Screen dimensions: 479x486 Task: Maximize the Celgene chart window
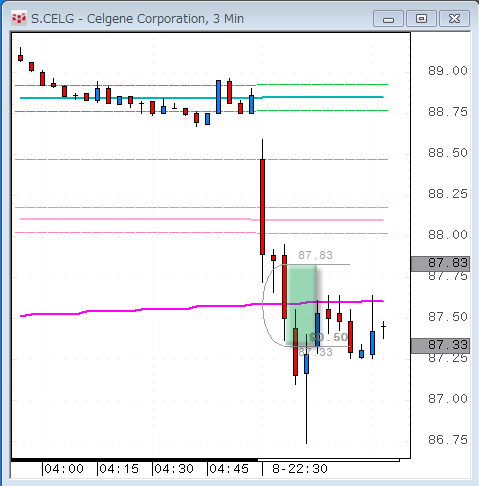421,19
